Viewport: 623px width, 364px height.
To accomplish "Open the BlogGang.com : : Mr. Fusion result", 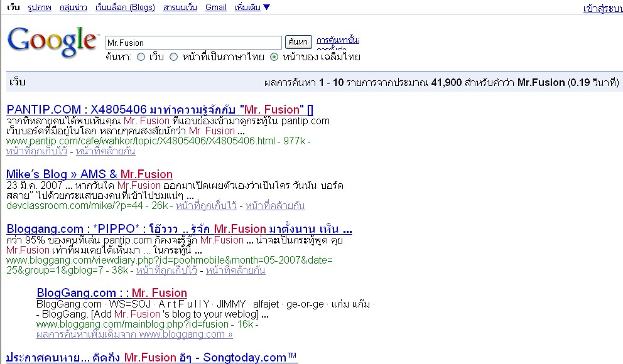I will pos(112,293).
